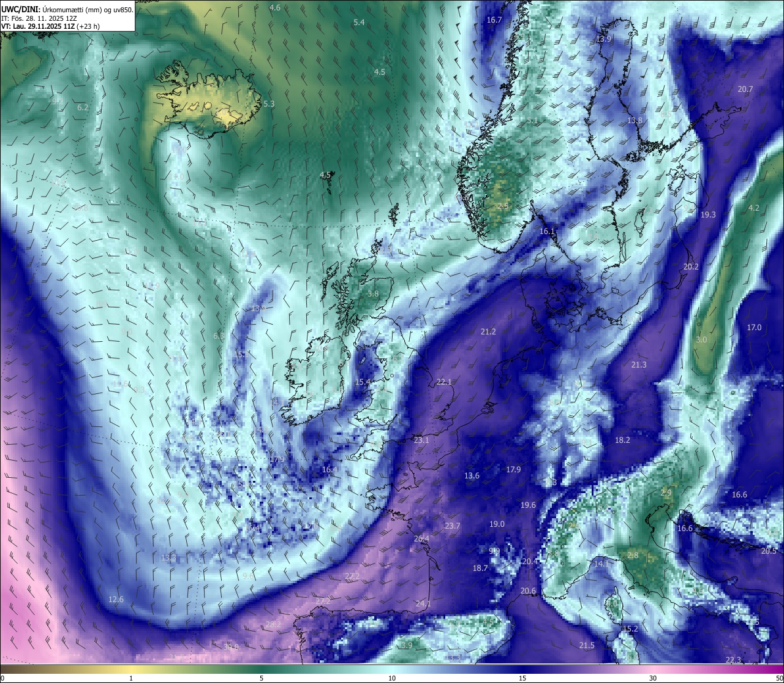The width and height of the screenshot is (784, 683).
Task: Click the 20.2 value label
Action: [691, 266]
